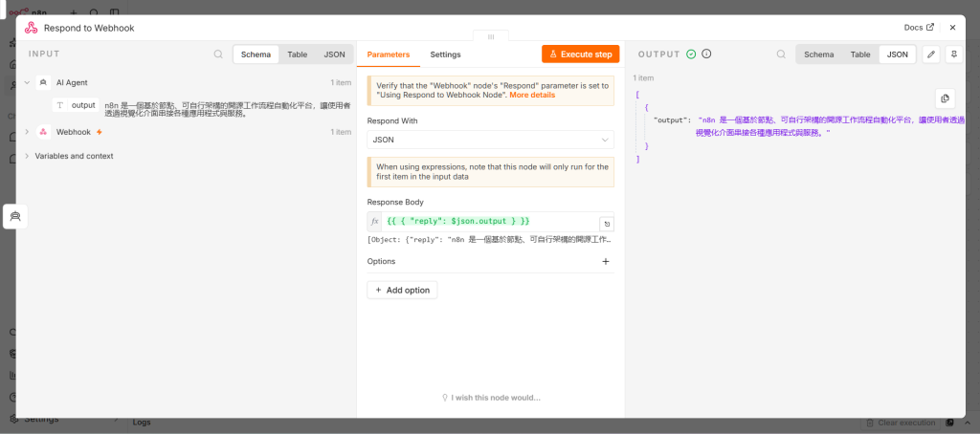Expand Variables and context
This screenshot has width=980, height=434.
[x=27, y=156]
